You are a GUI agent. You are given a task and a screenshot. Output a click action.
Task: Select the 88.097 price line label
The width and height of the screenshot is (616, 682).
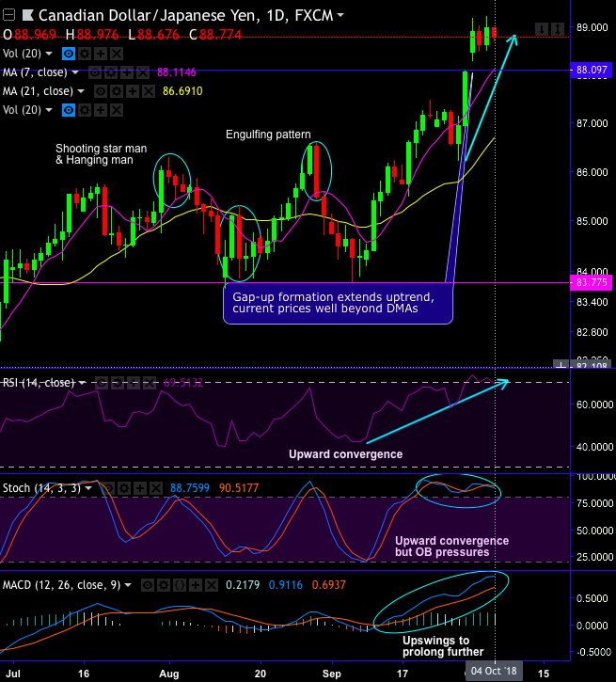[x=592, y=70]
